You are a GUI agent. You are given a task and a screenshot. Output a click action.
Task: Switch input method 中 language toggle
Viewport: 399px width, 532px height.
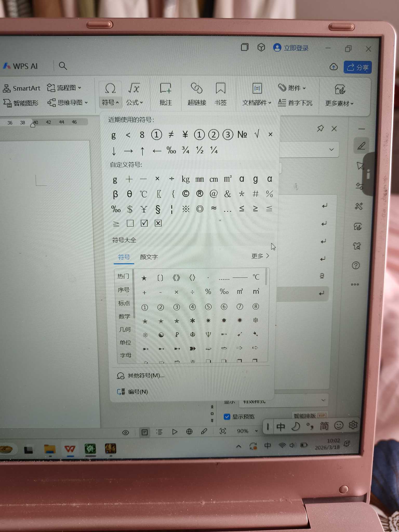[x=281, y=426]
